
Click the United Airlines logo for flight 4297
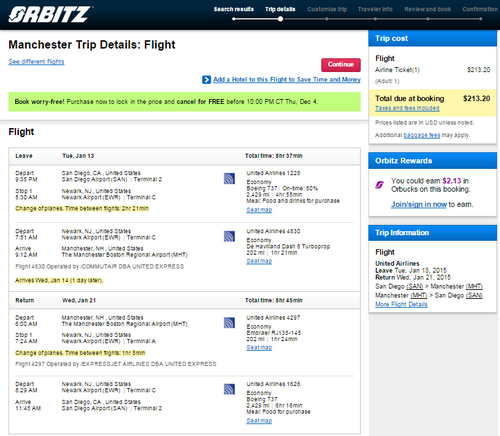click(229, 323)
